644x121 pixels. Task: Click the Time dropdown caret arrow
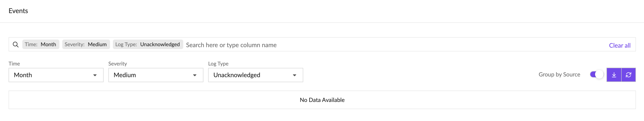coord(95,75)
